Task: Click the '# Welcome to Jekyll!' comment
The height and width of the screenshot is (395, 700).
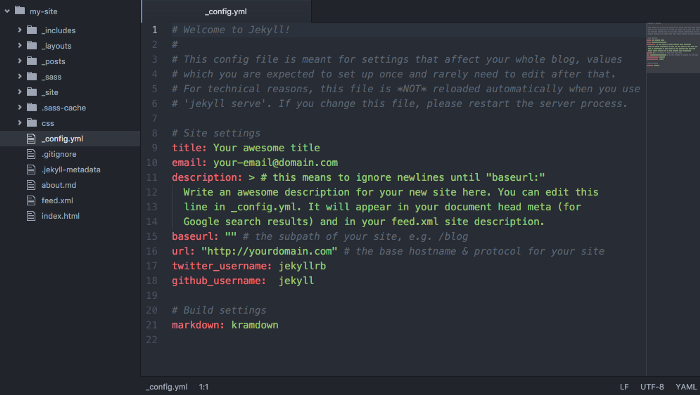Action: (x=231, y=30)
